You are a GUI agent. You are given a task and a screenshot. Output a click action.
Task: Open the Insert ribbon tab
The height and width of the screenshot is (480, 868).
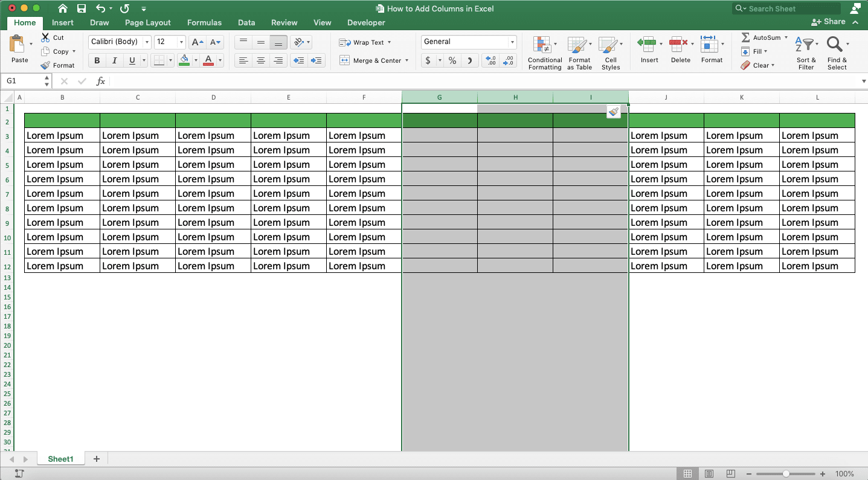click(x=63, y=22)
